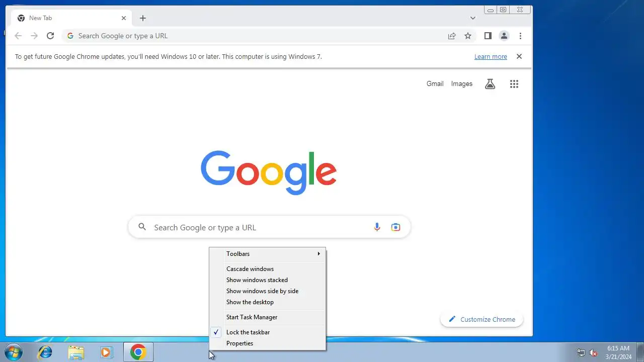Bookmark this tab with the star icon
Screen dimensions: 644x362
[x=468, y=36]
